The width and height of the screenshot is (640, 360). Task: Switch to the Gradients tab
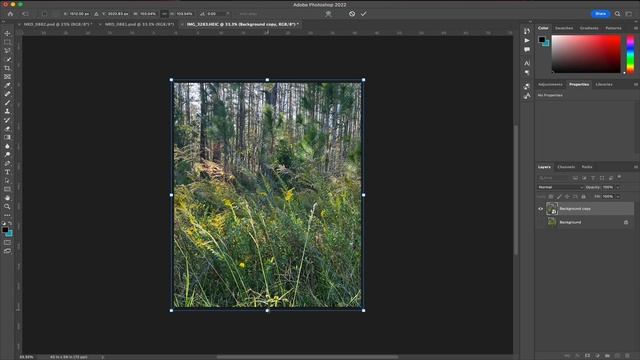pyautogui.click(x=589, y=28)
